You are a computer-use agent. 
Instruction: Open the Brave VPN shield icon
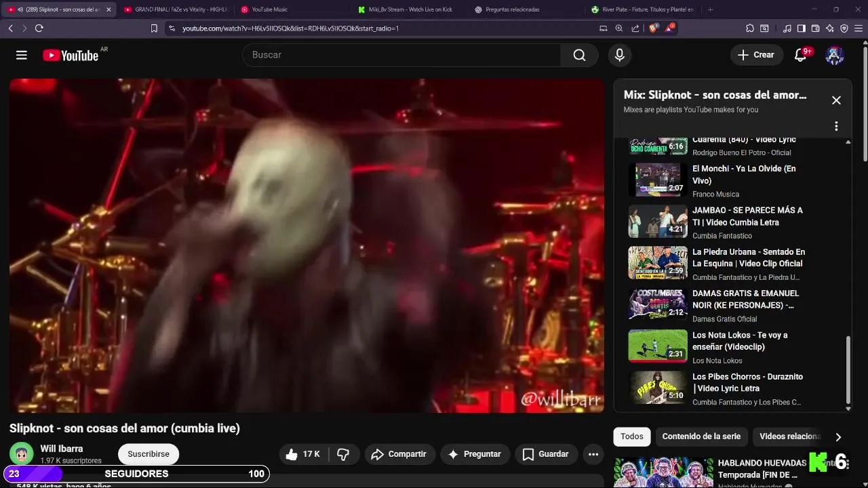844,28
